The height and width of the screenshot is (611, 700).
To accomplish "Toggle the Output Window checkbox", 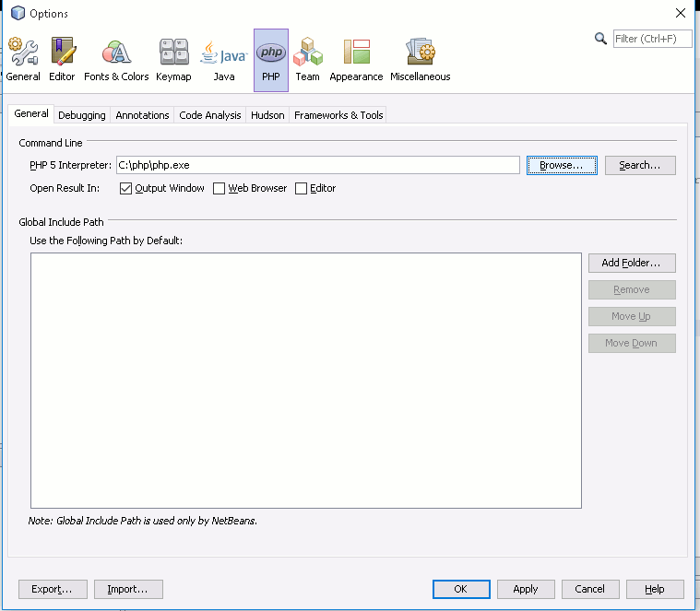I will pyautogui.click(x=126, y=189).
